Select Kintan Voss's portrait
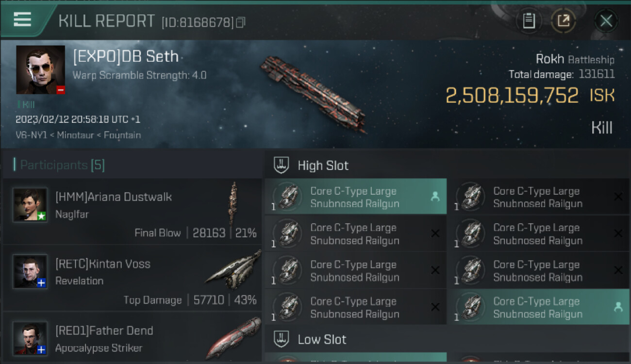 pyautogui.click(x=30, y=271)
